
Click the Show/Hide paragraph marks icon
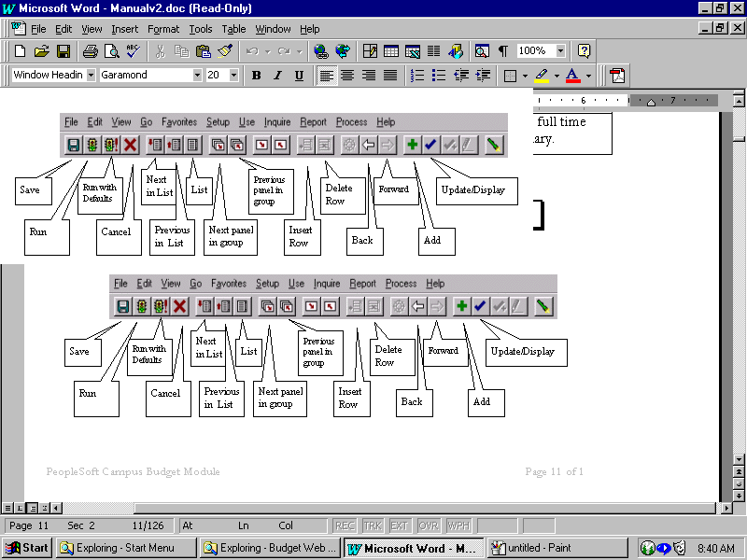(503, 51)
